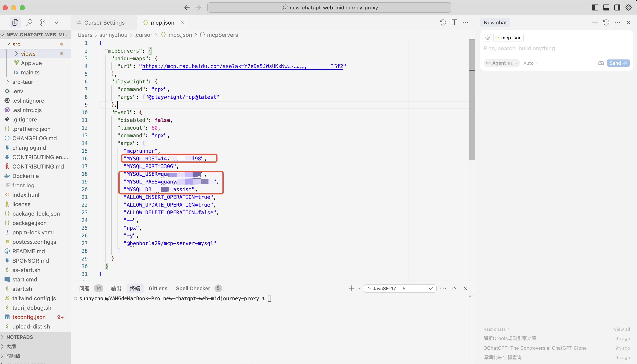Show chat history in the chat panel
Viewport: 637px width, 364px height.
click(x=606, y=22)
